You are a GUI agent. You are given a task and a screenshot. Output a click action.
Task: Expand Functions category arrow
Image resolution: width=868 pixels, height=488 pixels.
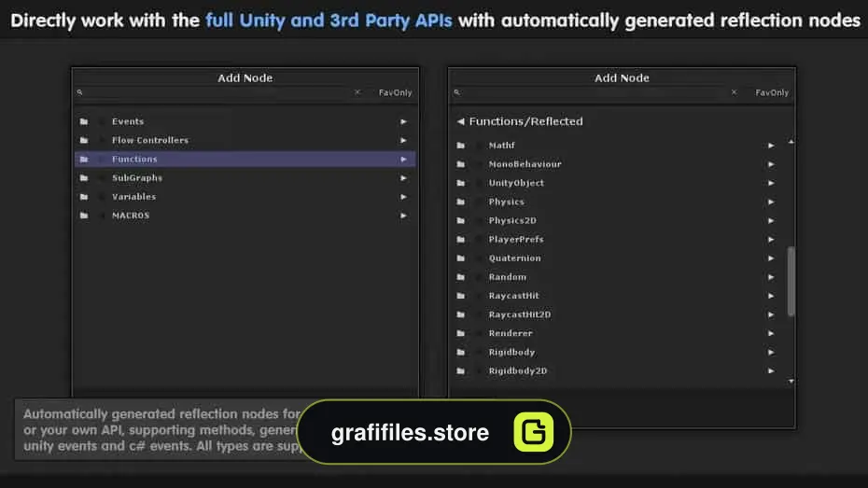coord(403,160)
